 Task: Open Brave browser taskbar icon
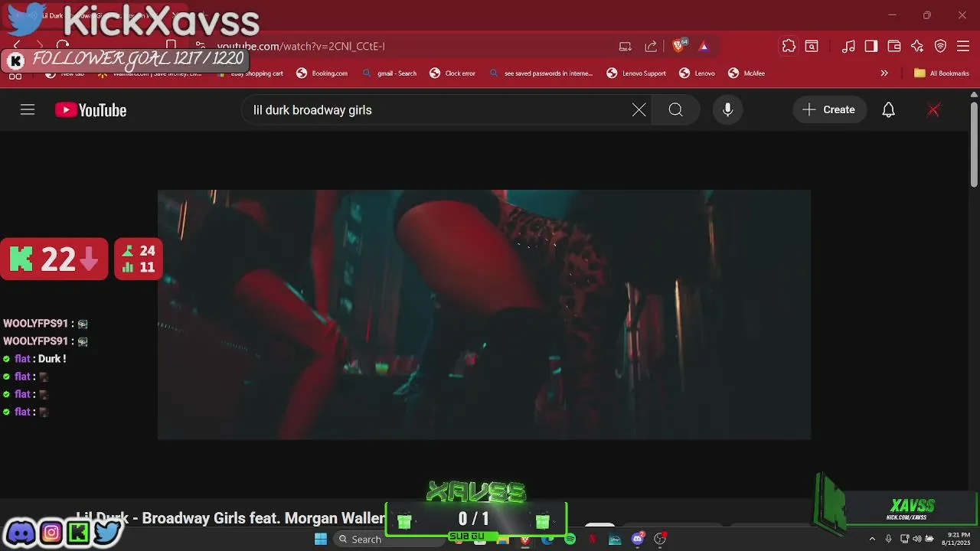[524, 540]
